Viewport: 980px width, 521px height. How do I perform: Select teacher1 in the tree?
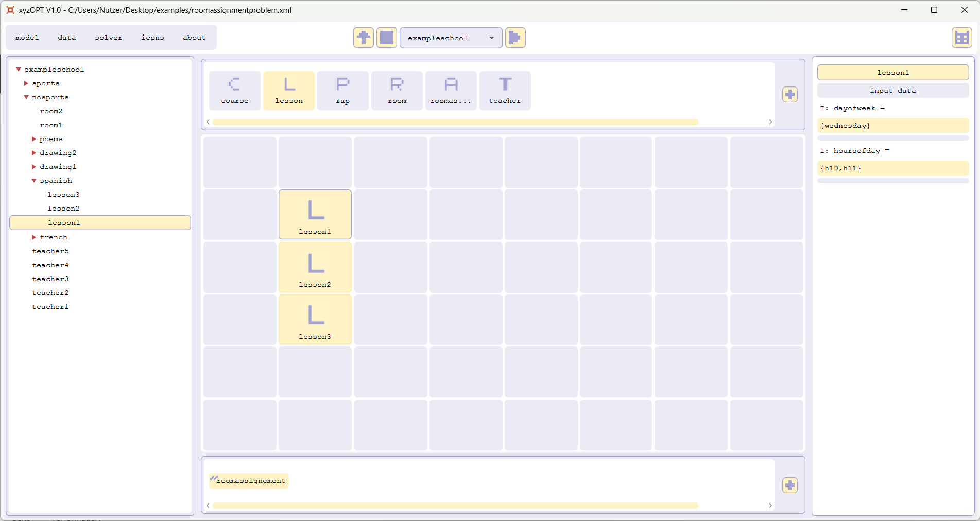click(50, 307)
